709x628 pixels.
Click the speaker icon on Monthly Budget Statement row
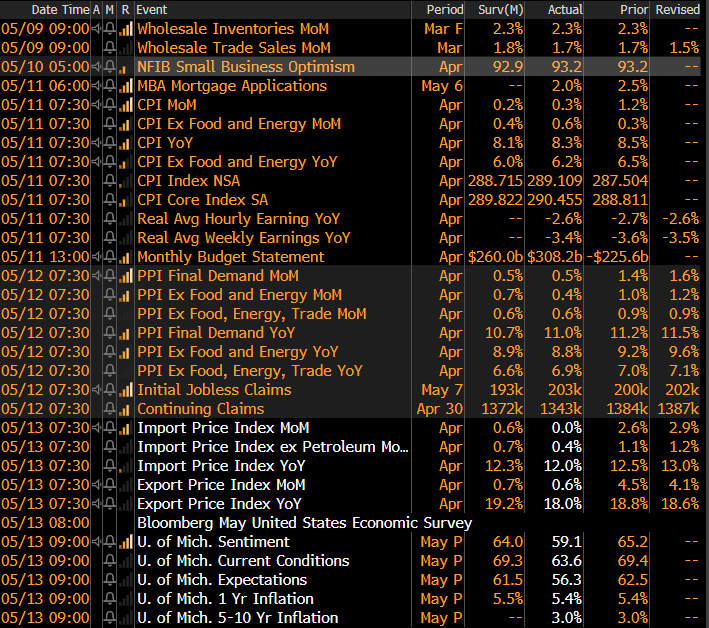pos(96,257)
